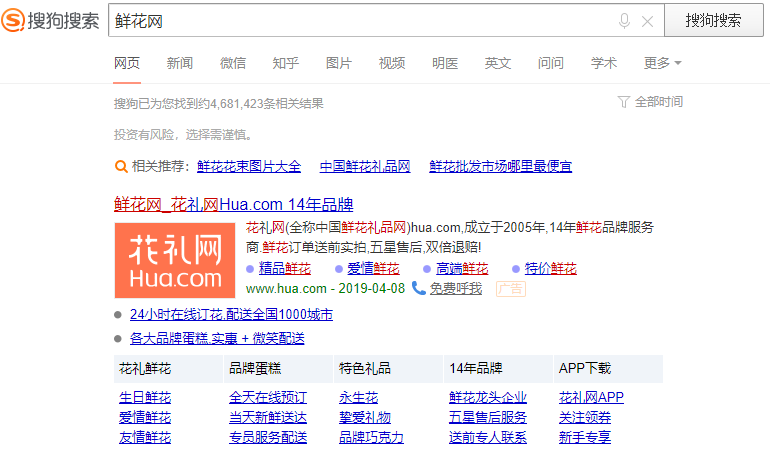Switch to the 新闻 tab

coord(180,63)
